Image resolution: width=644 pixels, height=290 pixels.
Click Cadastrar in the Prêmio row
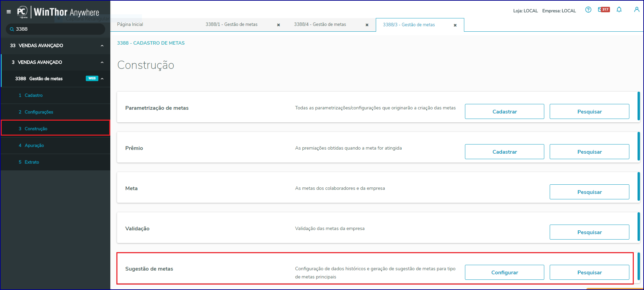[504, 152]
